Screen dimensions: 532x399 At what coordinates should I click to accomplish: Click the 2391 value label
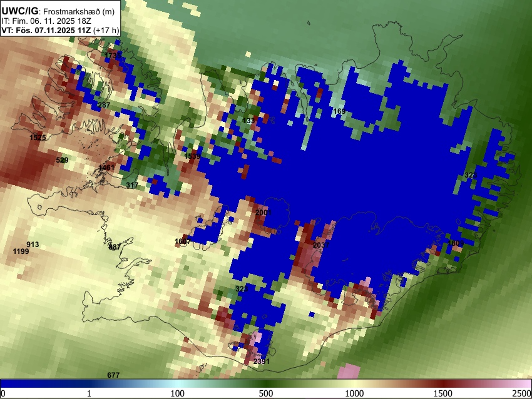(262, 361)
